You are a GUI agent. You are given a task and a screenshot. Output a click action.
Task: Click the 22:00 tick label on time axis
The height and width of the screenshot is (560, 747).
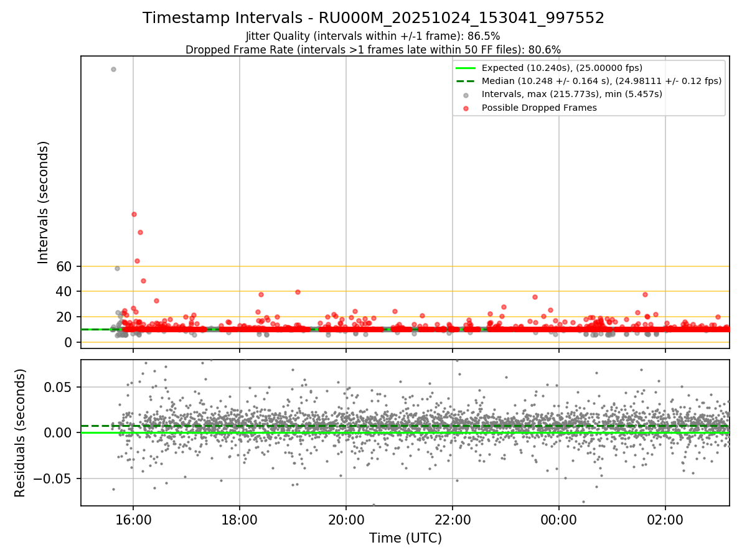453,520
